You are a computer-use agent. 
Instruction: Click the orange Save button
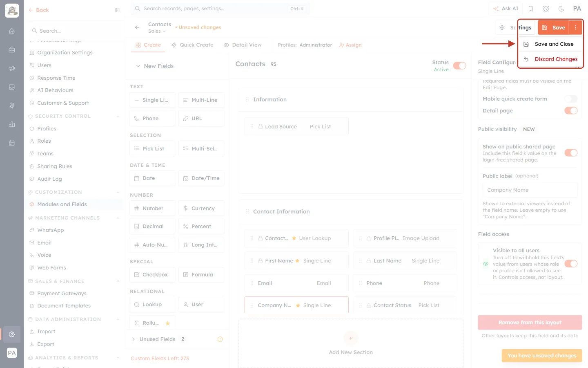(554, 27)
